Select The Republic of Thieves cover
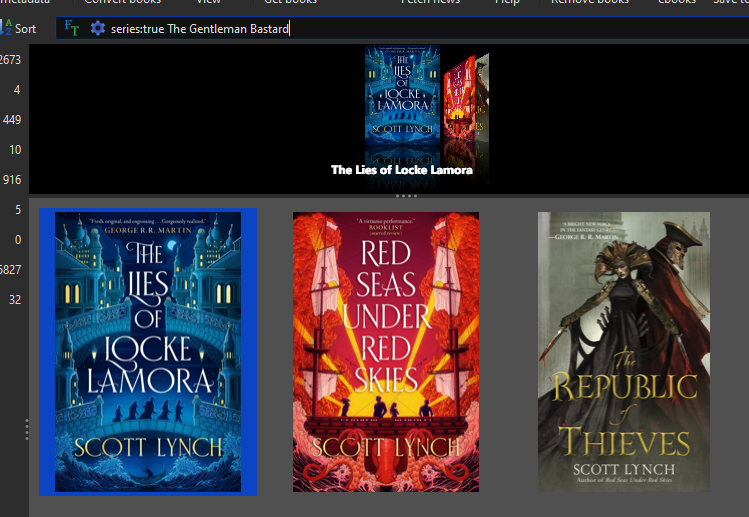 624,352
